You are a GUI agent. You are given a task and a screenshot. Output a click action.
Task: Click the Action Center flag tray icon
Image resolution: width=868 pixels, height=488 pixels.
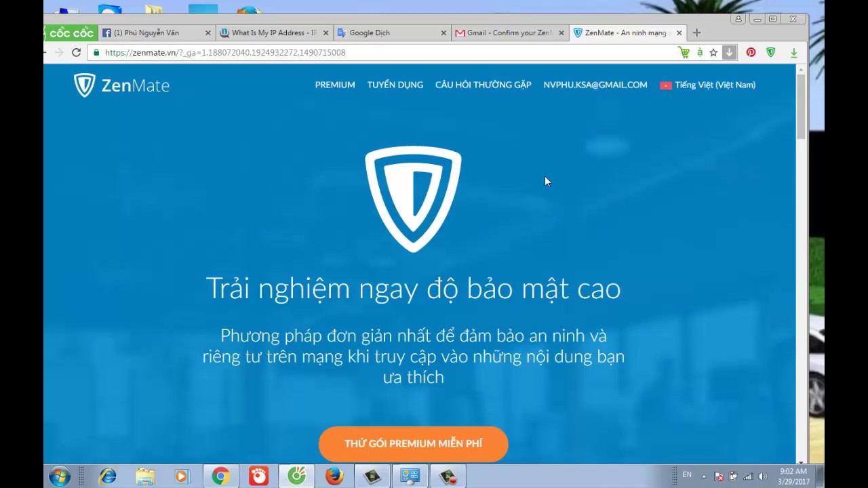719,476
